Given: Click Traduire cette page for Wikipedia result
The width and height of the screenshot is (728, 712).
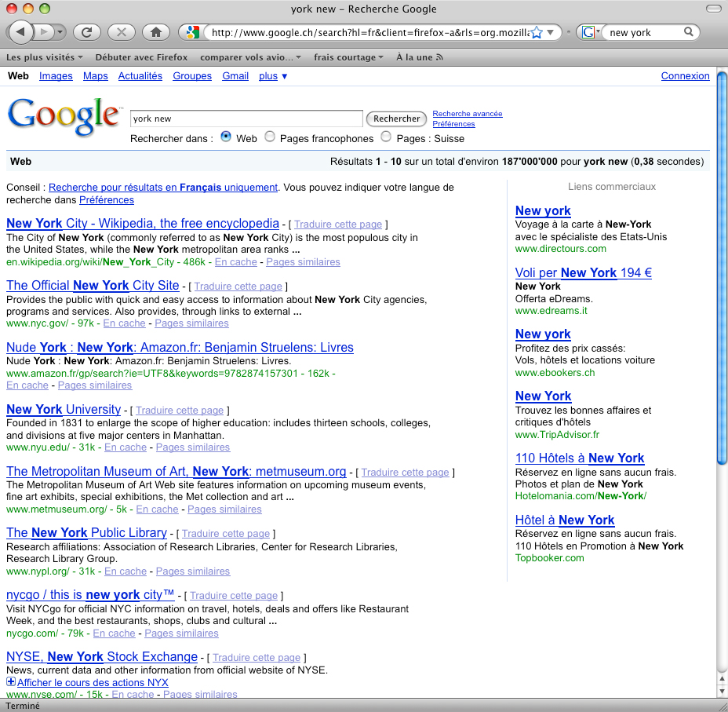Looking at the screenshot, I should (338, 225).
